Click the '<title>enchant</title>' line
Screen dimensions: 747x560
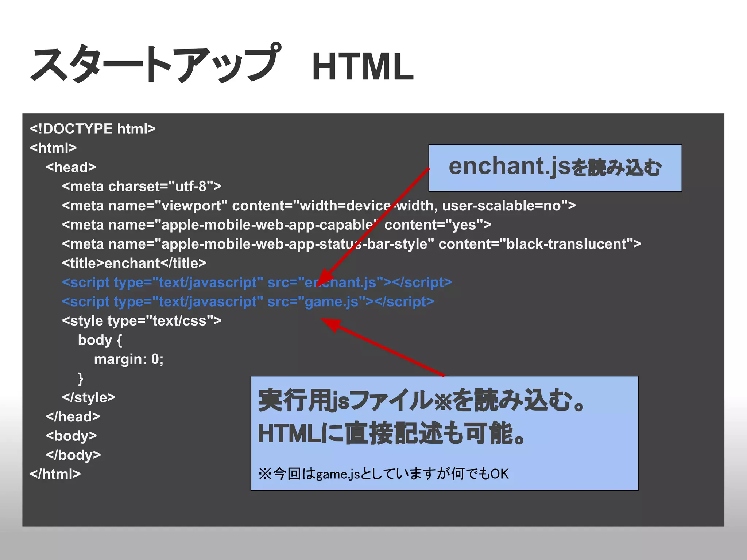click(134, 263)
